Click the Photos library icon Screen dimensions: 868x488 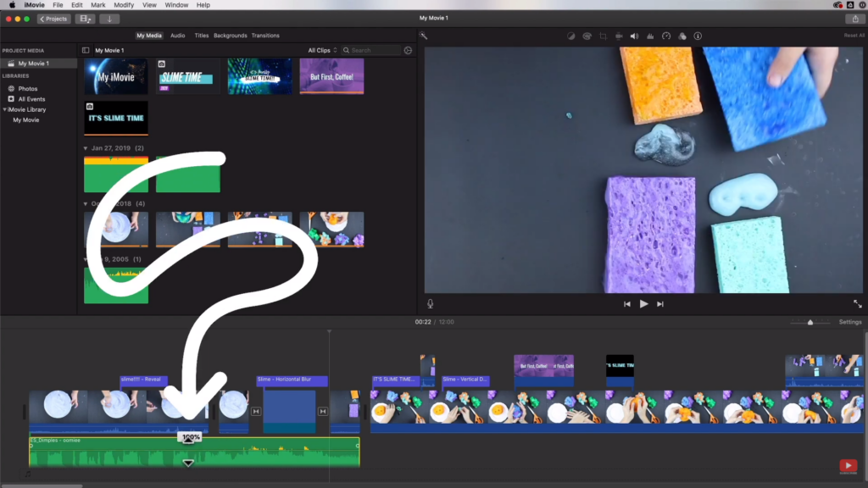pos(11,88)
